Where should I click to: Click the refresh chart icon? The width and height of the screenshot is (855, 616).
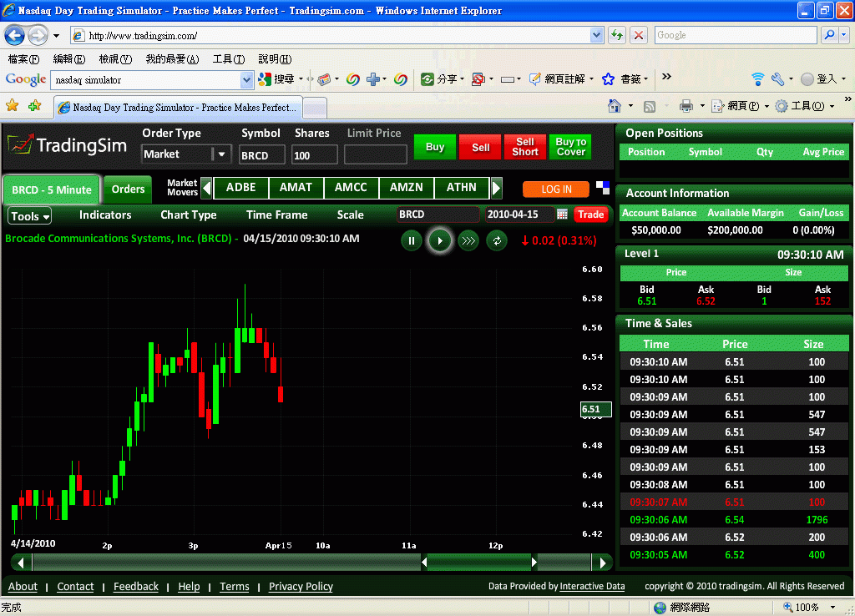click(x=497, y=241)
